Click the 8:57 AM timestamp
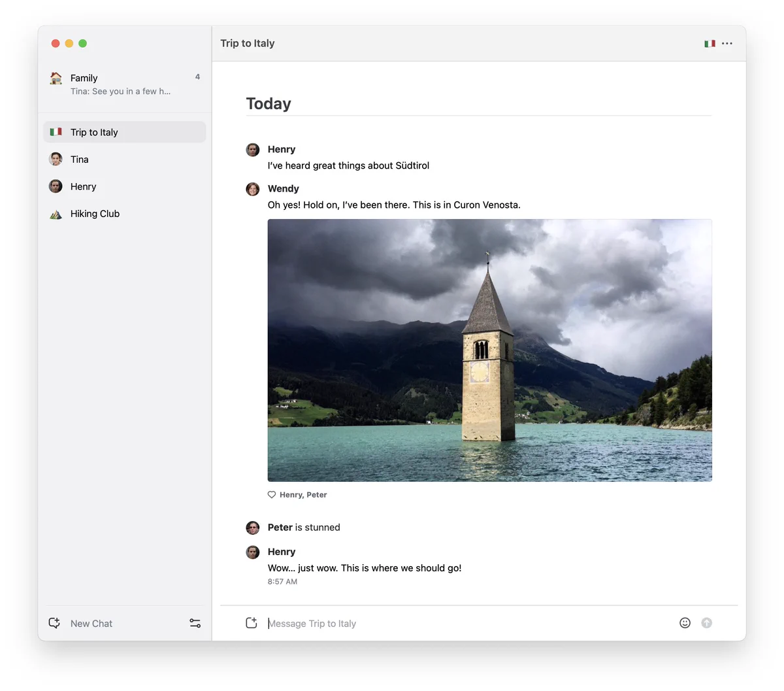 [x=282, y=581]
